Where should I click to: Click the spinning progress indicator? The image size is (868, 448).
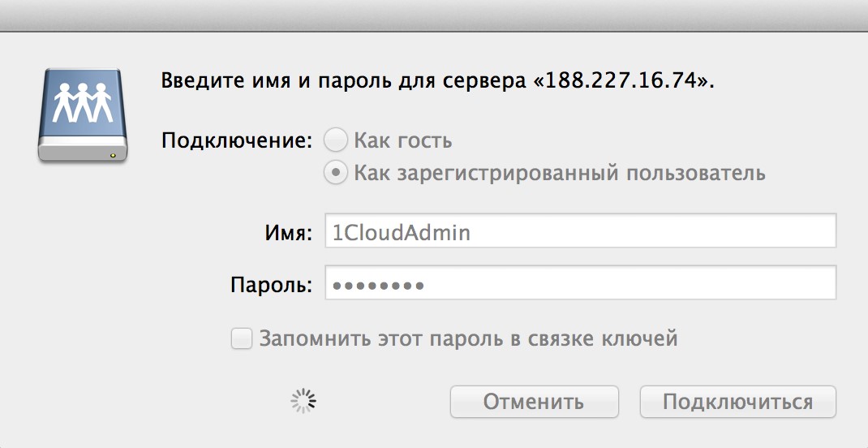303,401
